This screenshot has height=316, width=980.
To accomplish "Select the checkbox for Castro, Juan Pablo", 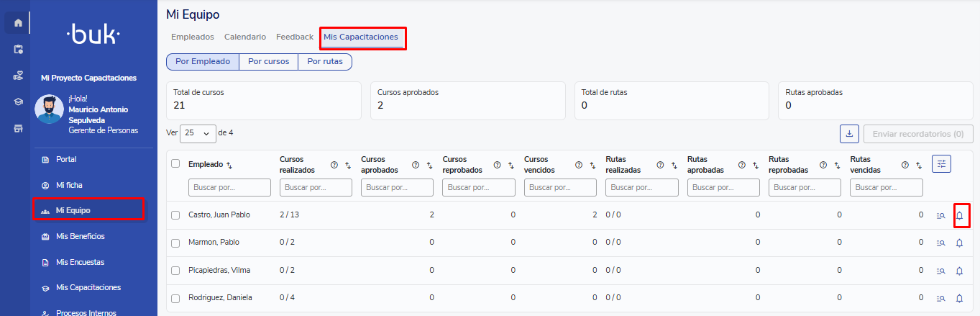I will click(x=175, y=215).
